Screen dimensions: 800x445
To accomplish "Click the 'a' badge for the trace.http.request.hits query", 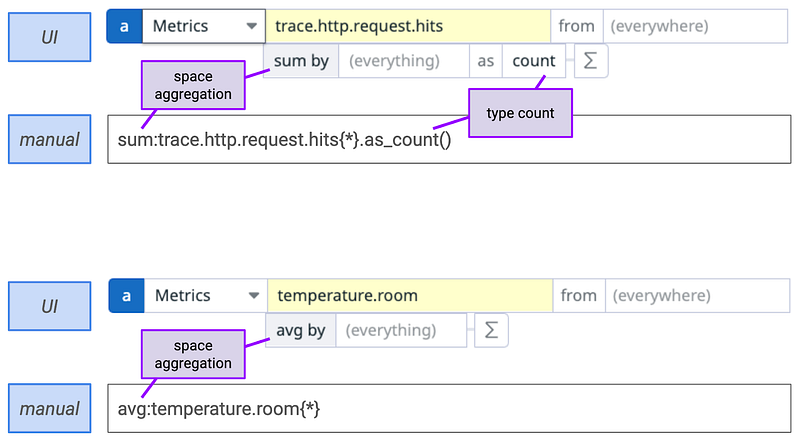I will point(124,27).
